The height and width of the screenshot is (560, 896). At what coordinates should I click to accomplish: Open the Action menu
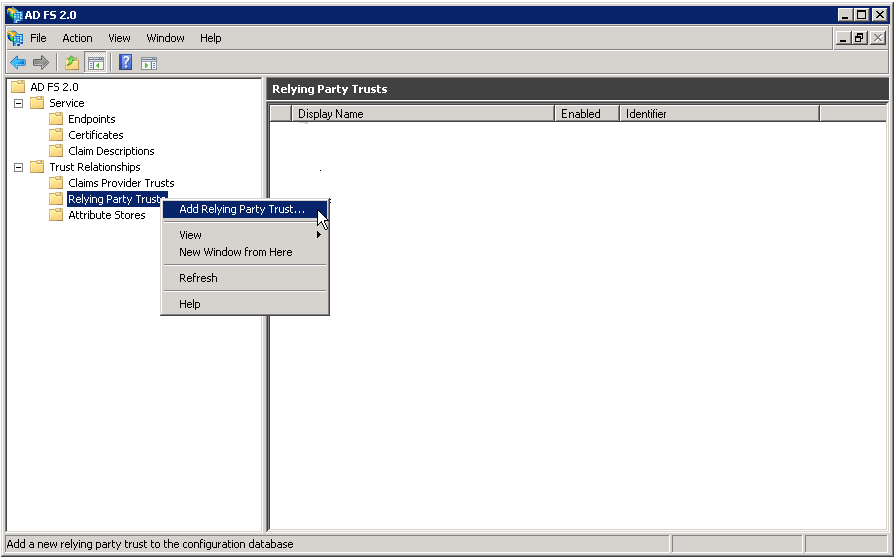[x=77, y=38]
